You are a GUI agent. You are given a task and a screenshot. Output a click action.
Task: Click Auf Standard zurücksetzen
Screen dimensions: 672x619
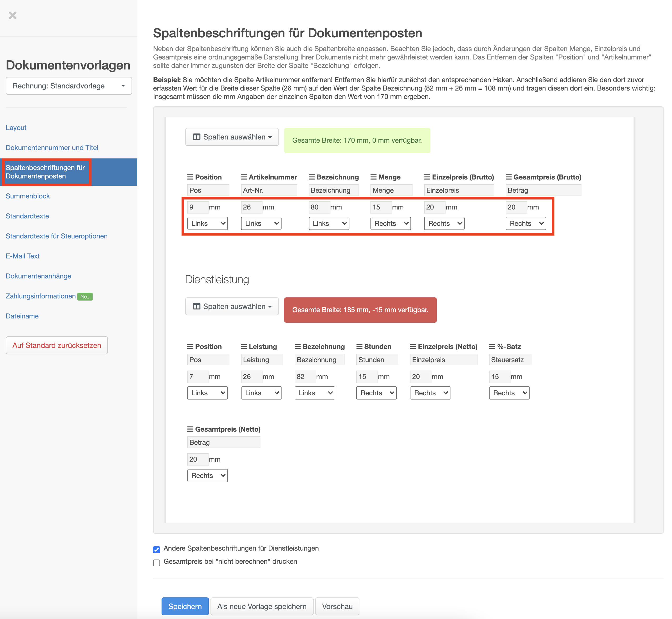(x=57, y=345)
